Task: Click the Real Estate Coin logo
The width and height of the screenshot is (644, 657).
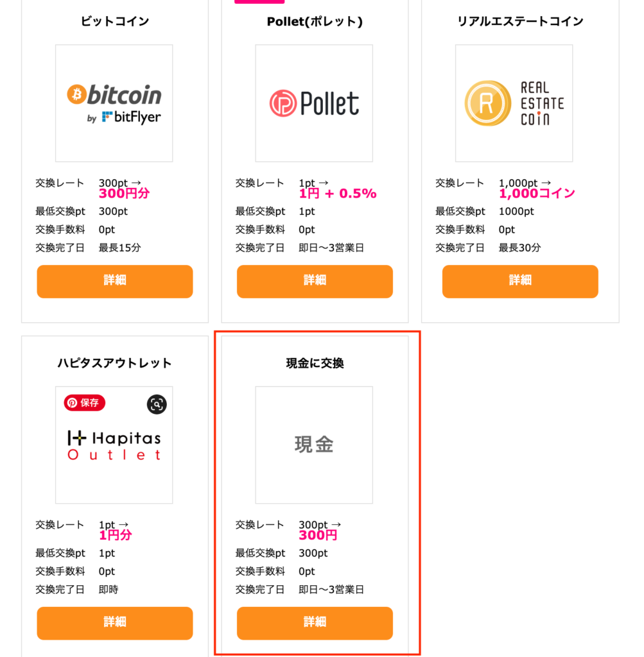Action: 514,103
